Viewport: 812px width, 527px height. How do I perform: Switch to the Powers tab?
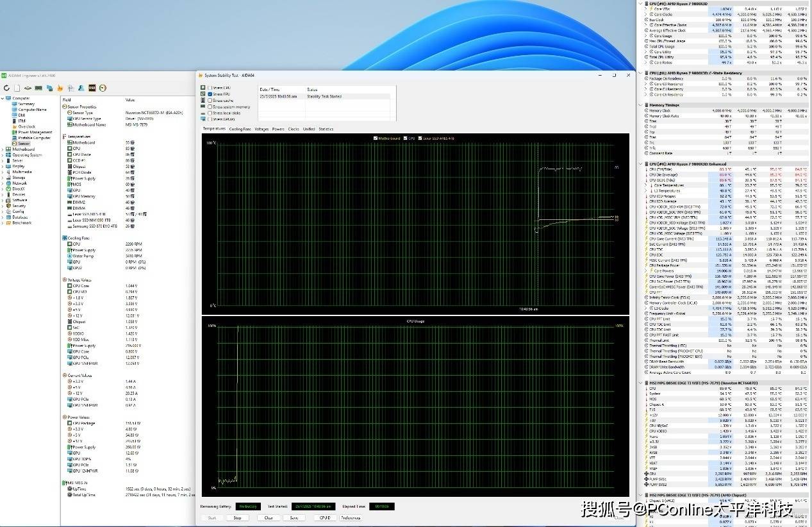278,129
